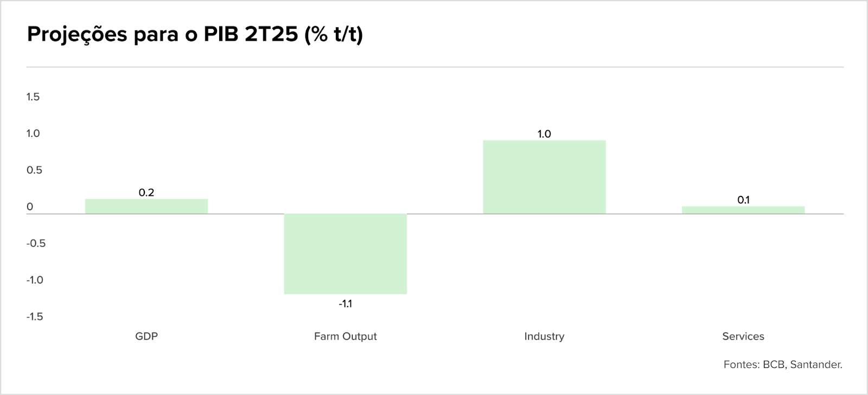Click the 1.5 tick on the y-axis
Screen dimensions: 868x395
pyautogui.click(x=33, y=97)
